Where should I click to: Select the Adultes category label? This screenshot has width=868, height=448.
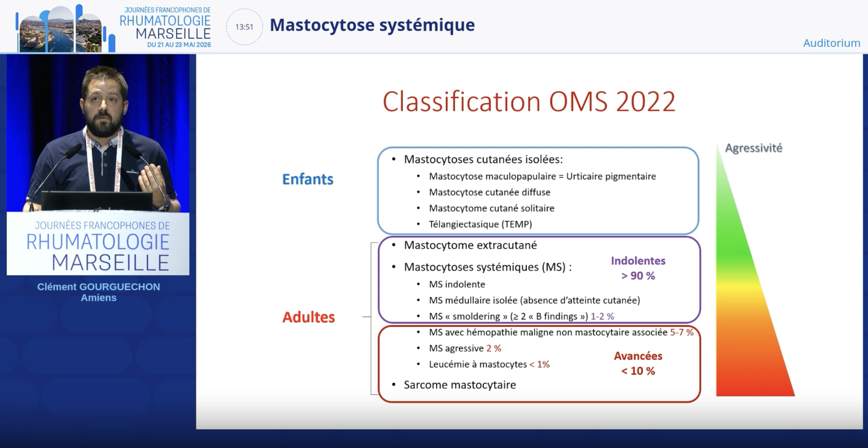pos(309,317)
